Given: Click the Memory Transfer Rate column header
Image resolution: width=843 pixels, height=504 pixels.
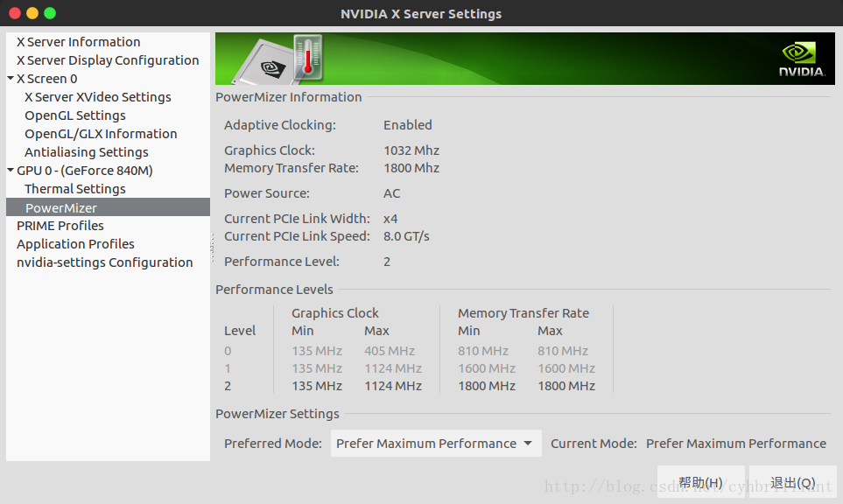Looking at the screenshot, I should point(523,313).
